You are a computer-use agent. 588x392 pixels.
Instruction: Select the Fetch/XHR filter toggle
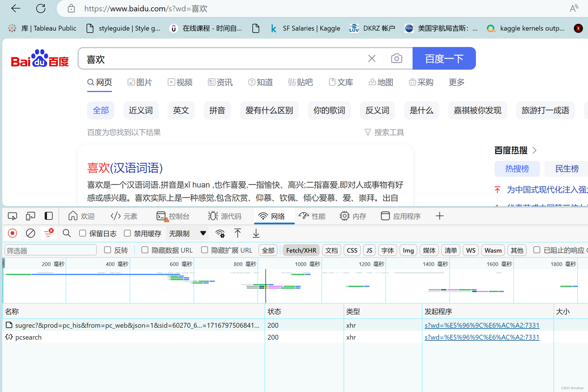pyautogui.click(x=301, y=250)
